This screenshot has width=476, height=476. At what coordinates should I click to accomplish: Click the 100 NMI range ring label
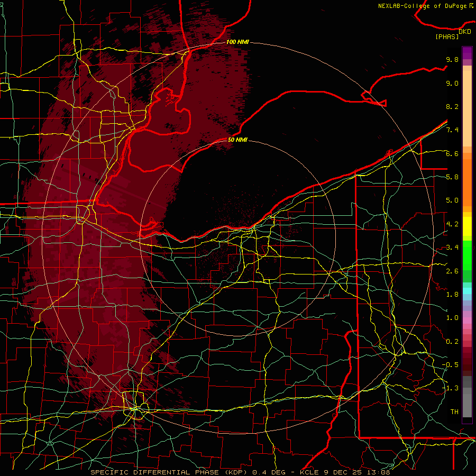[x=237, y=42]
